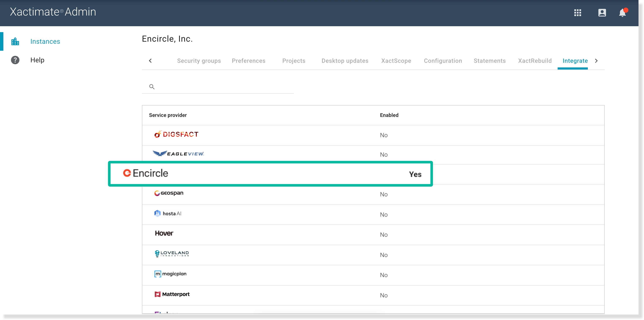Open the user account icon
Screen dimensions: 644x320
coord(602,13)
